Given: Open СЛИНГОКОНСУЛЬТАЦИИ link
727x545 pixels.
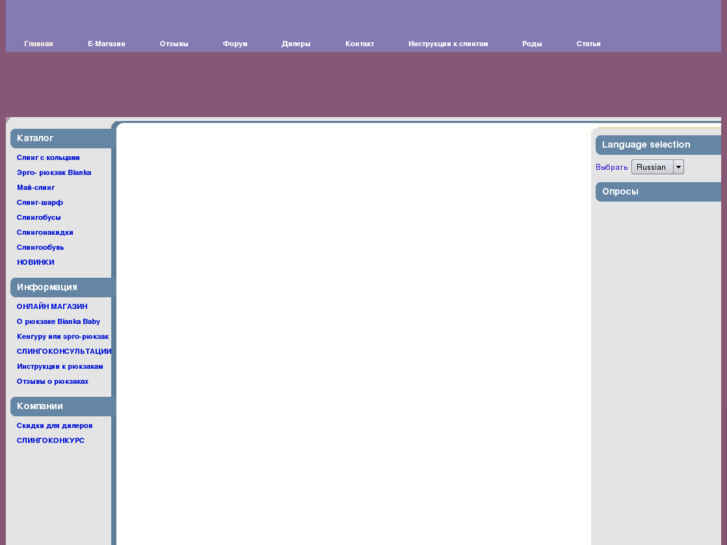Looking at the screenshot, I should click(64, 352).
